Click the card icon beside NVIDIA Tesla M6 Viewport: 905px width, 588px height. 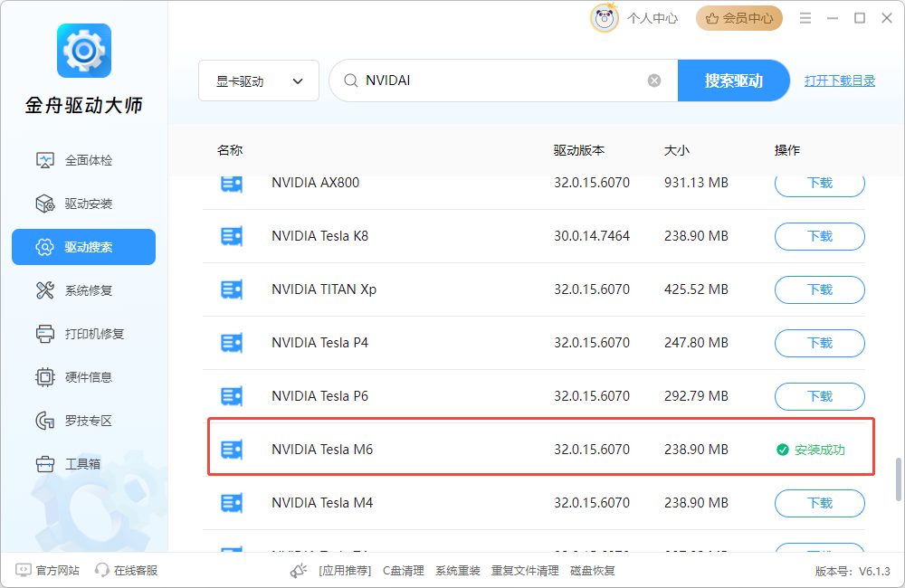tap(232, 450)
